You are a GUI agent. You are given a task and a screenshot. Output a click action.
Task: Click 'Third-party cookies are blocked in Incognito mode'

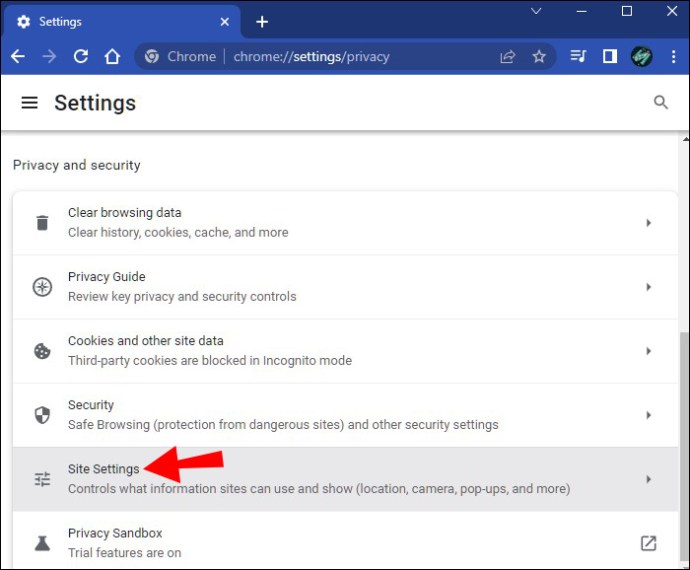[x=209, y=361]
